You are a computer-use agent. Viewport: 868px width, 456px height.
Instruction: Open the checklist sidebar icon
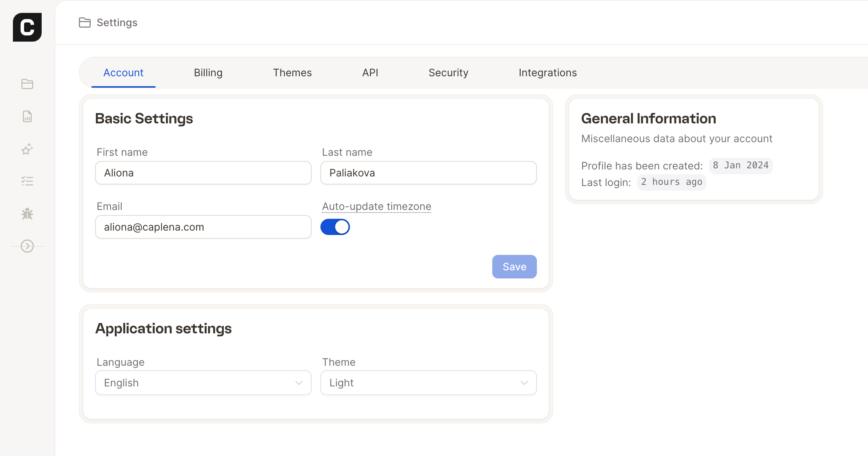(27, 181)
